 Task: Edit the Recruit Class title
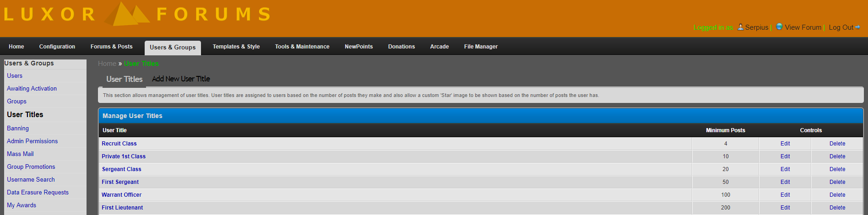(x=785, y=144)
